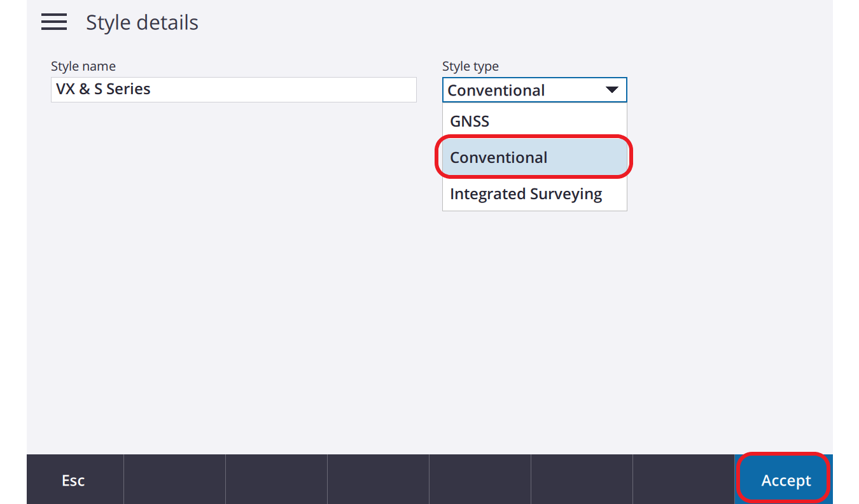Click the blank softkey beside Esc

coord(174,480)
